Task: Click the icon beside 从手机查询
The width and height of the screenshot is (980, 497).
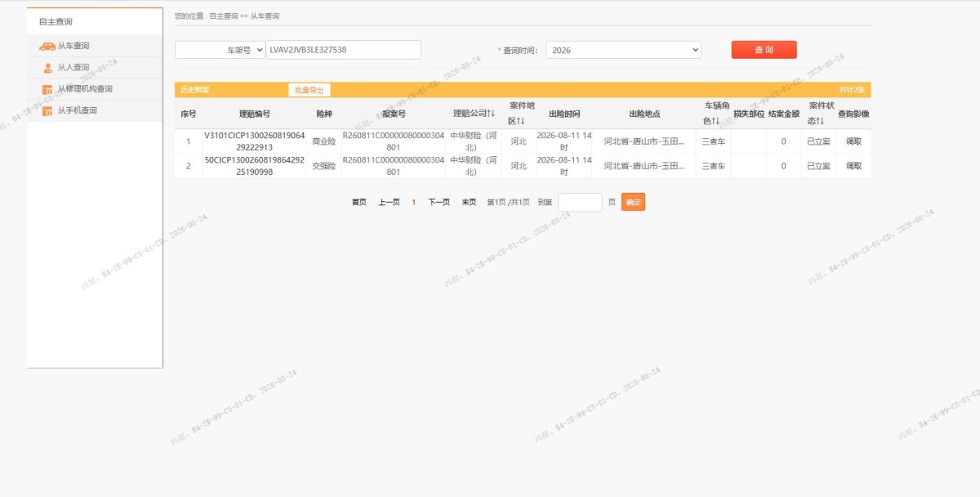Action: click(x=47, y=110)
